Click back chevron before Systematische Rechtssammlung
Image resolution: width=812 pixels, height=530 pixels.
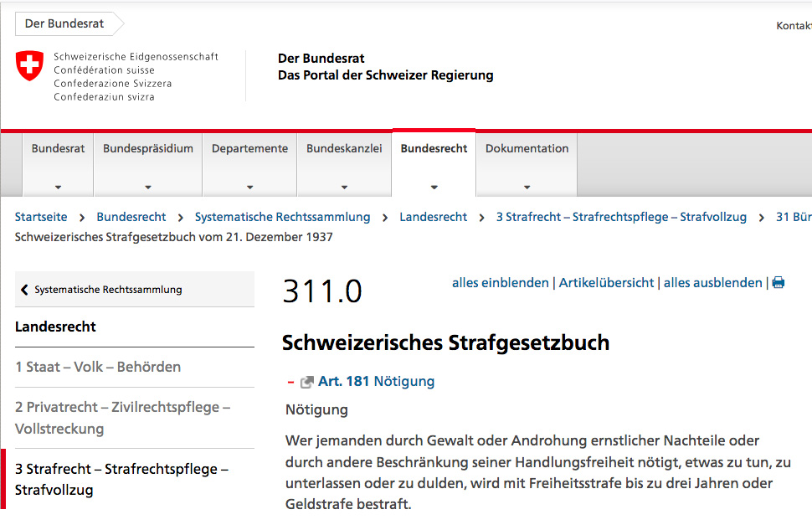pyautogui.click(x=23, y=290)
